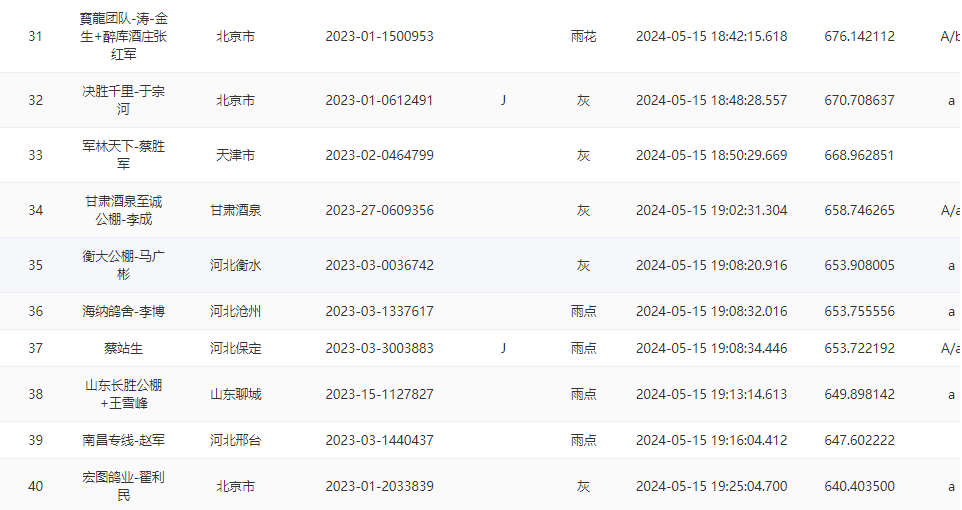962x510 pixels.
Task: Click the 天津市 region cell
Action: (x=235, y=155)
